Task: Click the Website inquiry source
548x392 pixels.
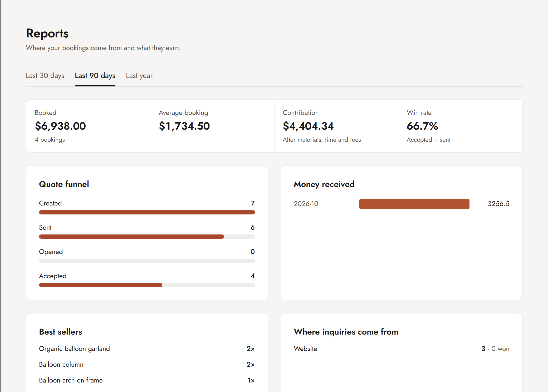Action: pos(305,349)
